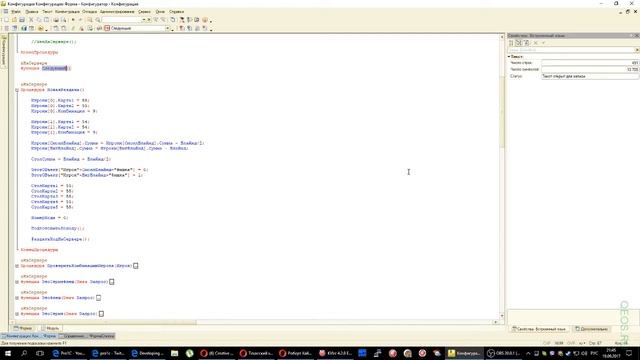Click the blue globe icon in second toolbar
The height and width of the screenshot is (360, 640).
click(x=24, y=28)
